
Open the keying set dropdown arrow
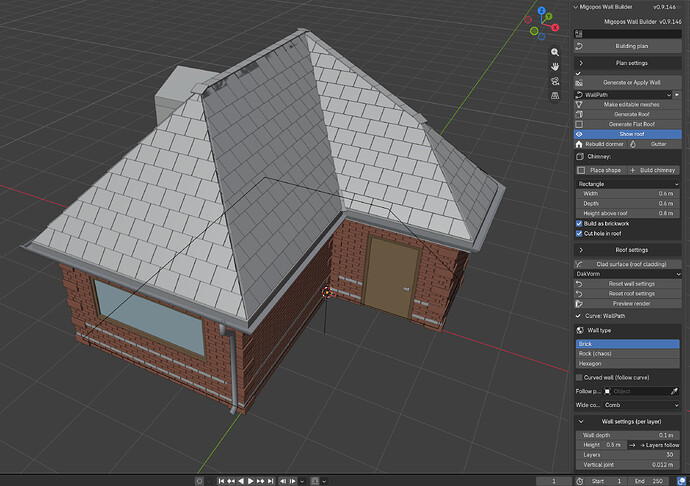click(324, 481)
